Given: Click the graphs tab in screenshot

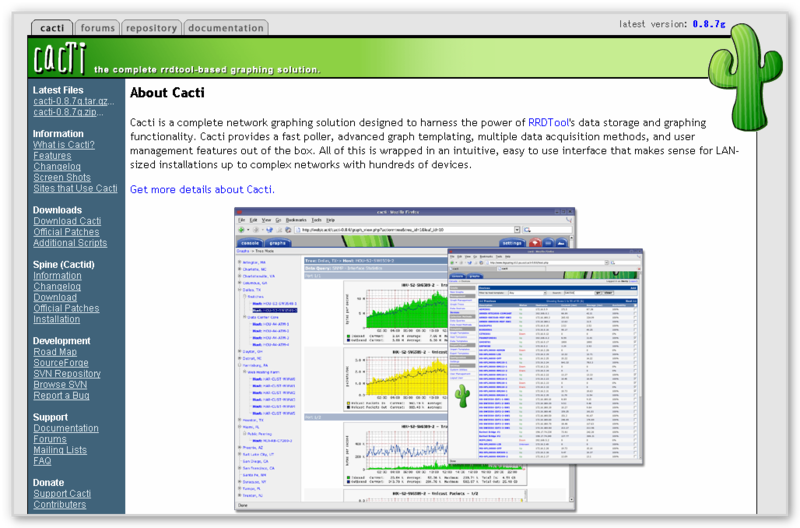Looking at the screenshot, I should point(278,243).
